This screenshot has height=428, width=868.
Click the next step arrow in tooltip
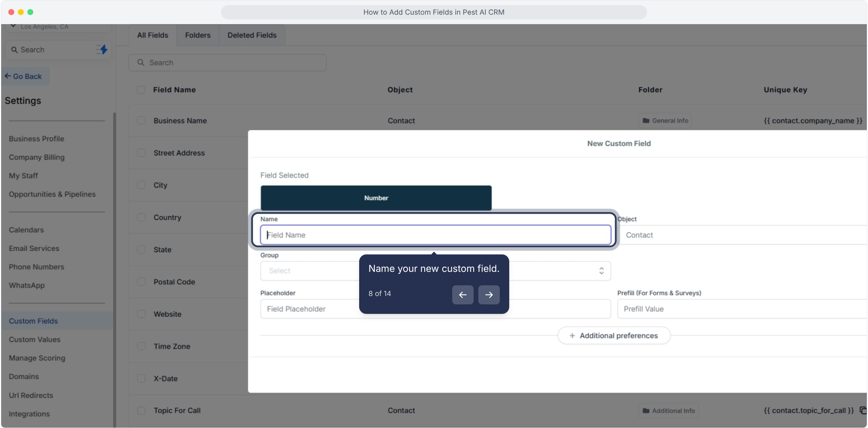point(489,294)
